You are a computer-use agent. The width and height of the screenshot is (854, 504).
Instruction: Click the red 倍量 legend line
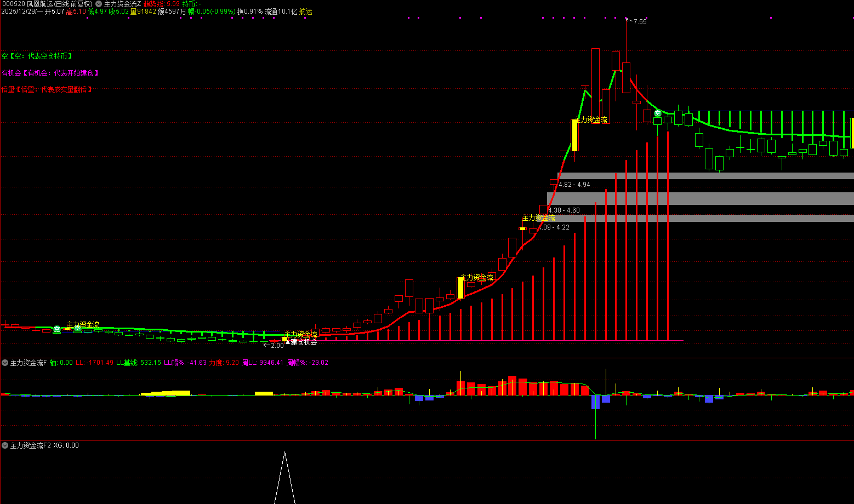[47, 89]
